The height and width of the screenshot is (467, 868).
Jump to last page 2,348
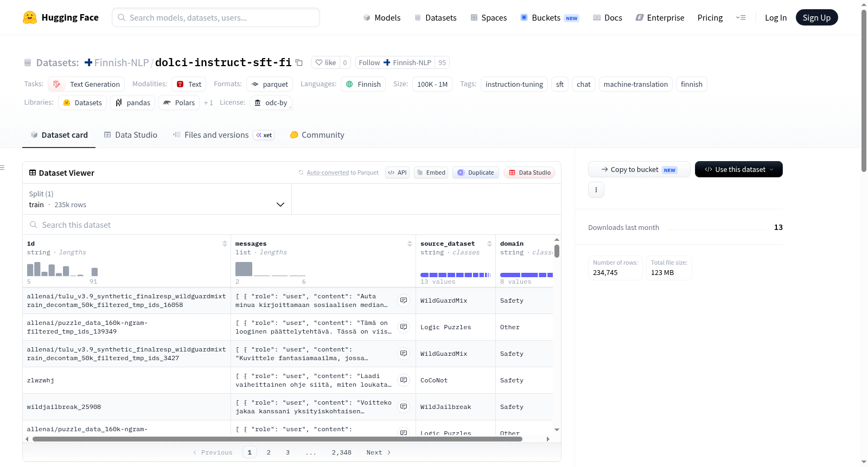pyautogui.click(x=341, y=452)
